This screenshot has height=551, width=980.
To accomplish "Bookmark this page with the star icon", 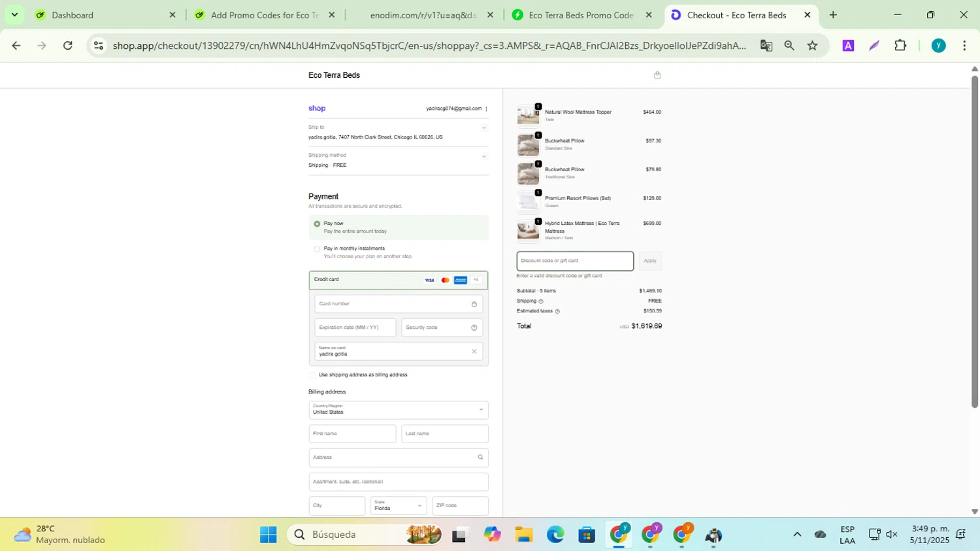I will 813,45.
